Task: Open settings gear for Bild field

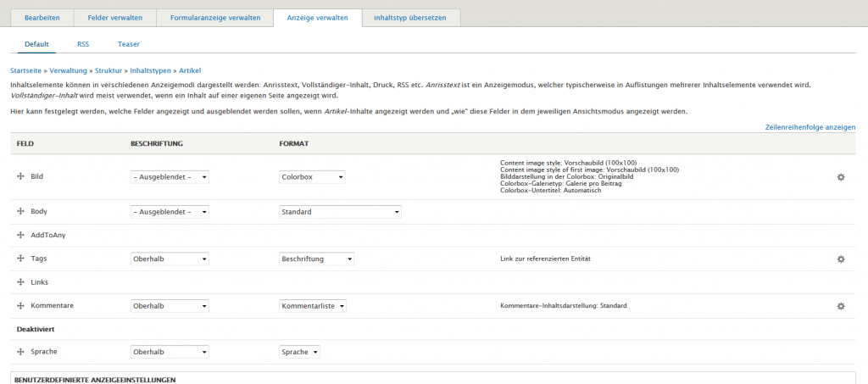Action: tap(840, 177)
